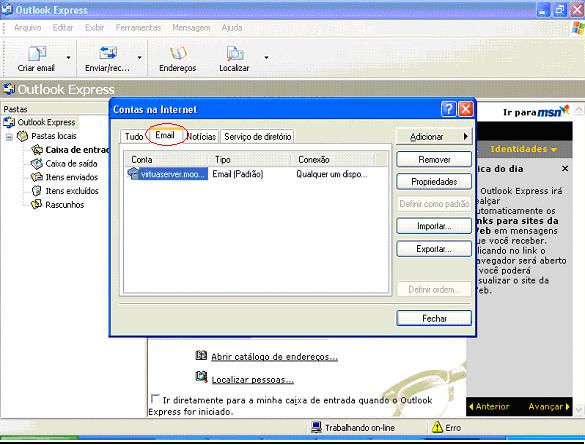The image size is (585, 445).
Task: Select the Tudo tab
Action: tap(134, 137)
